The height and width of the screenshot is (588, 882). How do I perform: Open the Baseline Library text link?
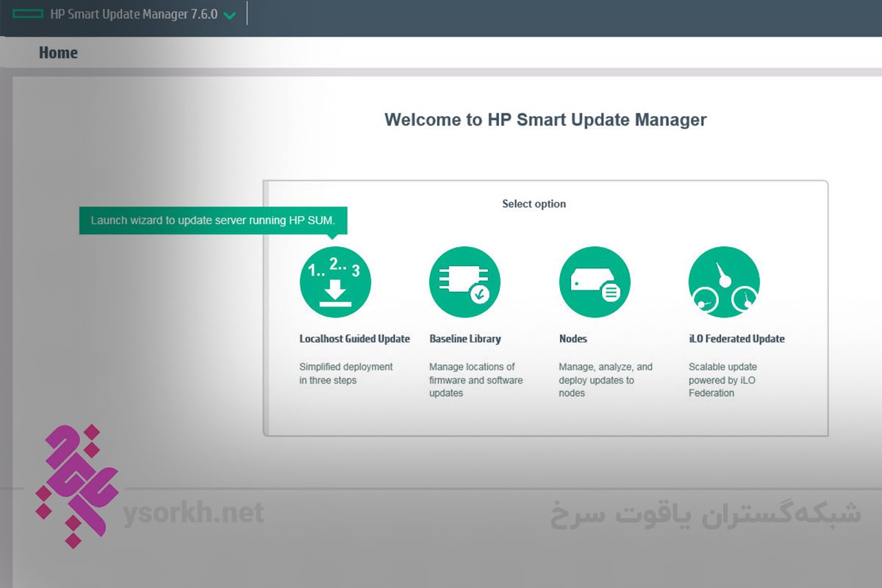point(465,339)
